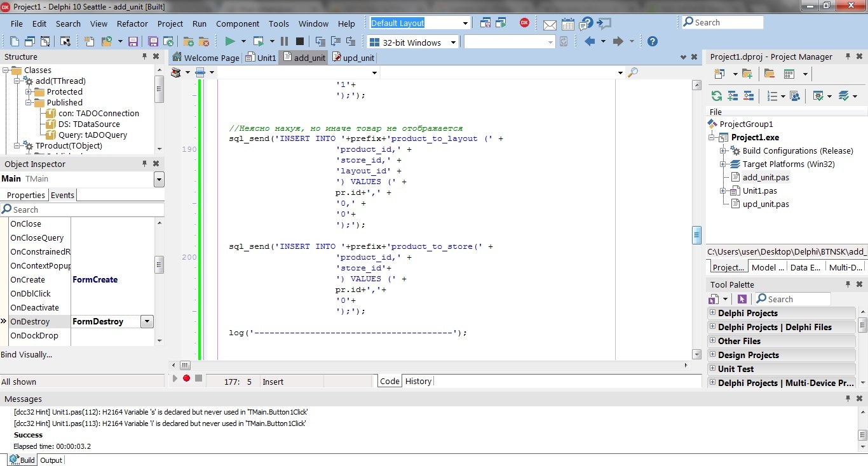Play the recorded editor macro

click(x=175, y=378)
